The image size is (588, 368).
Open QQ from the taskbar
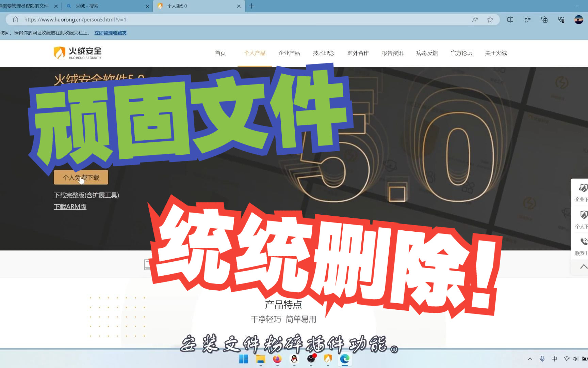click(x=294, y=359)
